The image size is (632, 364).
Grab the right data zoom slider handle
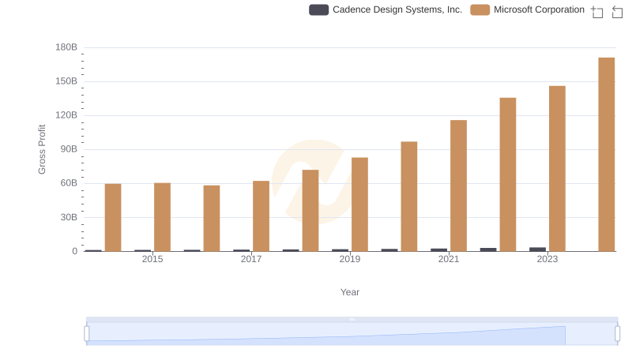click(x=618, y=334)
